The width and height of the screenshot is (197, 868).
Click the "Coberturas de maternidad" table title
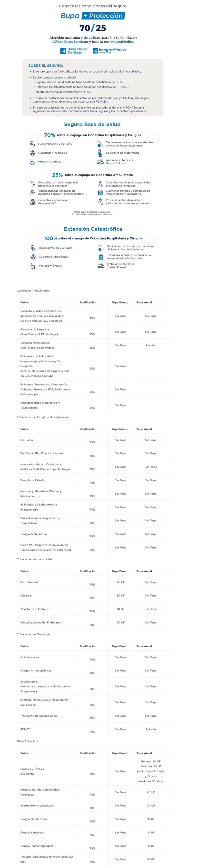pyautogui.click(x=34, y=559)
